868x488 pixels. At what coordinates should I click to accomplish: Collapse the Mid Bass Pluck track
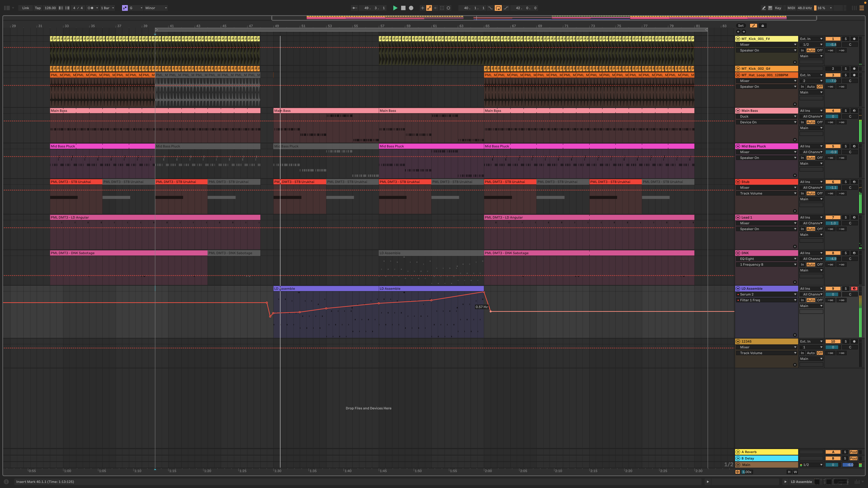(738, 147)
